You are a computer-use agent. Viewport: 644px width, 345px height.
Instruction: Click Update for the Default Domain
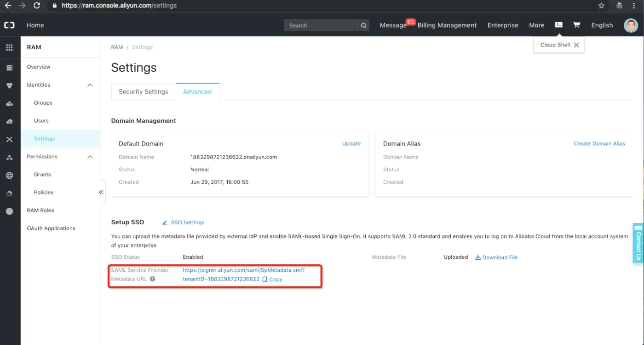point(351,144)
